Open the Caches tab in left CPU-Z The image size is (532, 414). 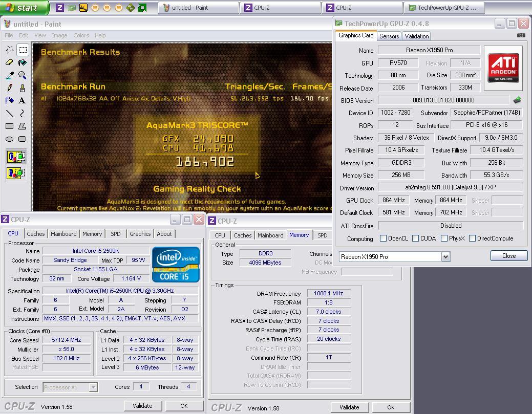tap(36, 234)
